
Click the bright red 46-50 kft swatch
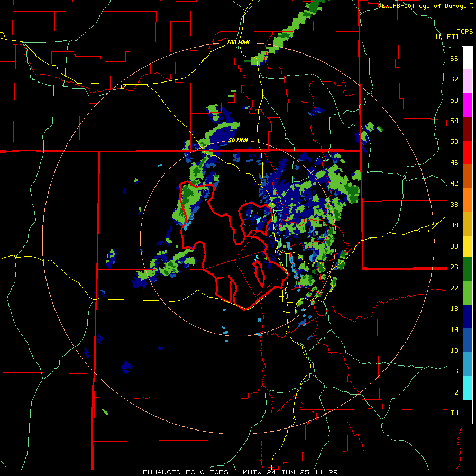[x=467, y=152]
